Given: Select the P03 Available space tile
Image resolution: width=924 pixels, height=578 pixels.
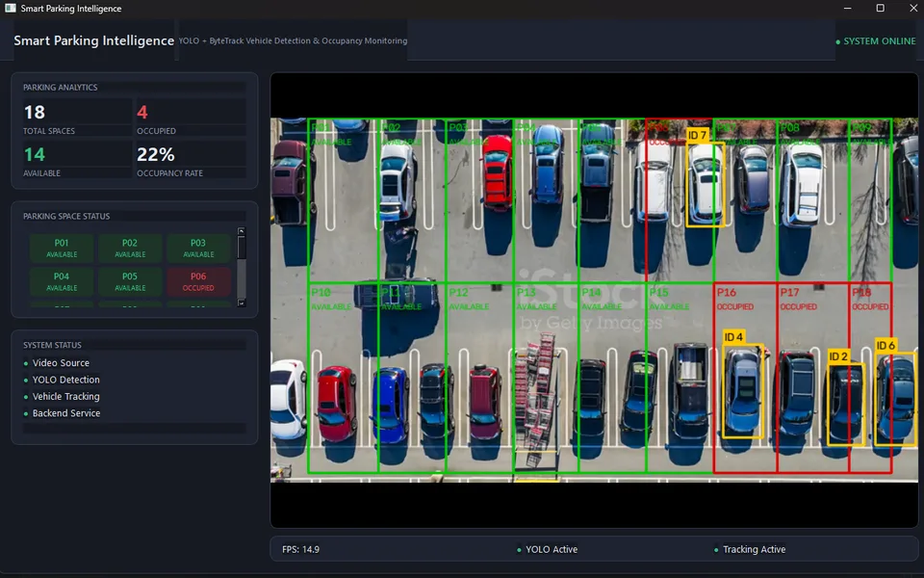Looking at the screenshot, I should 198,249.
